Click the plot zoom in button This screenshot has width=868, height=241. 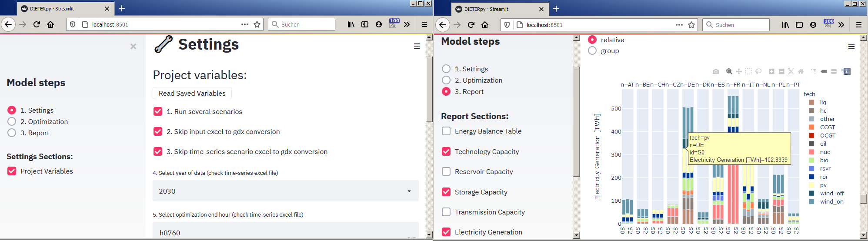click(771, 71)
